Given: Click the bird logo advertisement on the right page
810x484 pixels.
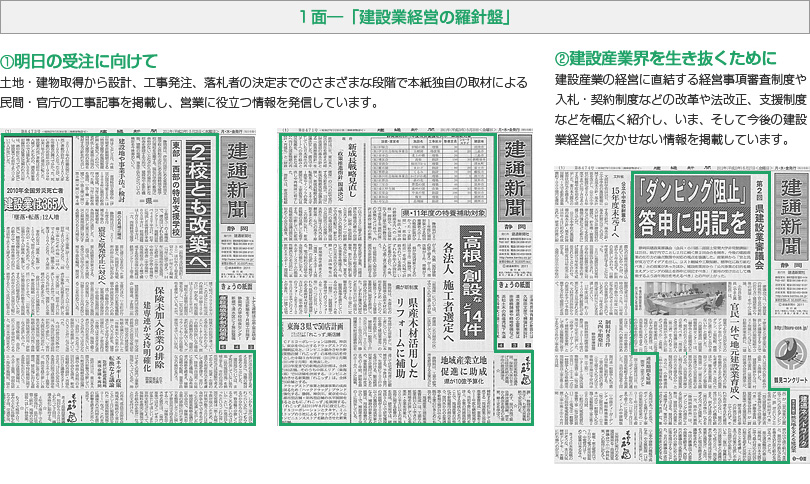Looking at the screenshot, I should (x=791, y=356).
